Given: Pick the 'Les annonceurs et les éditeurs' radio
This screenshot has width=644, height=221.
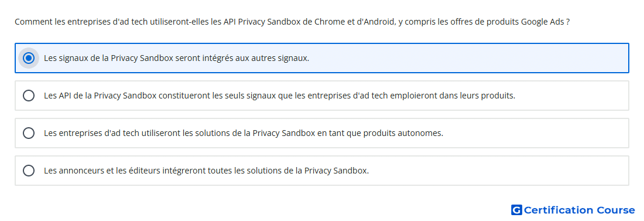Looking at the screenshot, I should click(x=29, y=171).
